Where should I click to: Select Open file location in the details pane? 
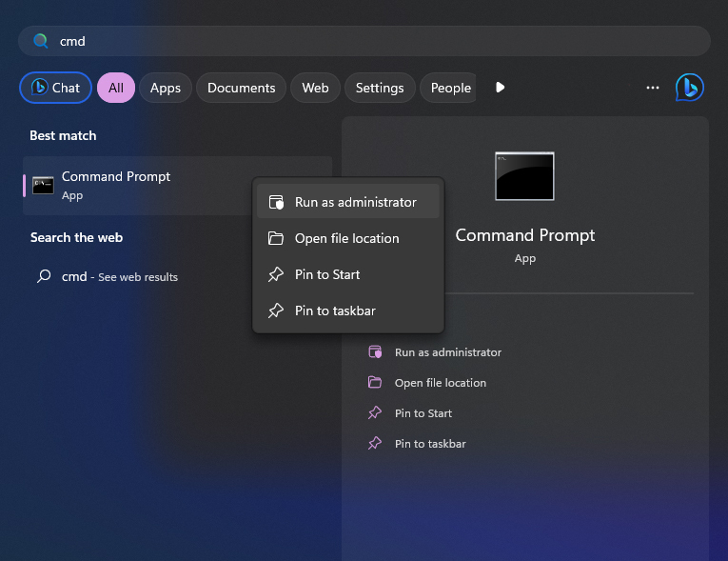click(440, 383)
